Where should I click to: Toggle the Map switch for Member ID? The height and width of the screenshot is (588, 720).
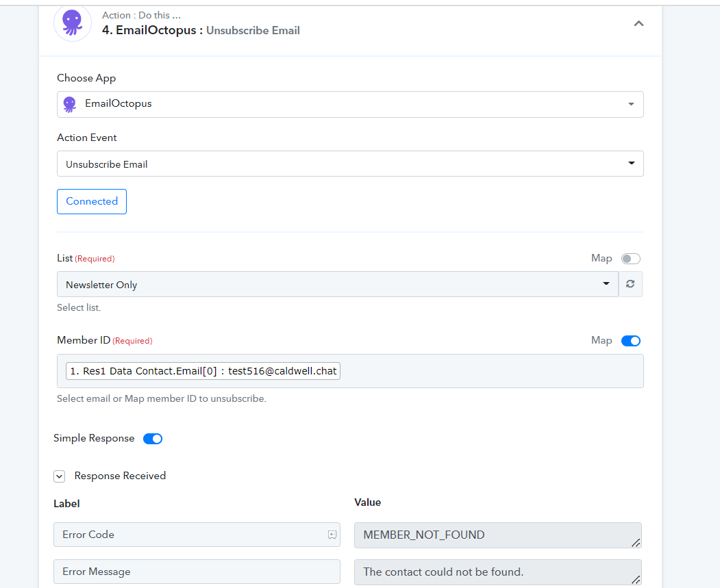click(630, 341)
